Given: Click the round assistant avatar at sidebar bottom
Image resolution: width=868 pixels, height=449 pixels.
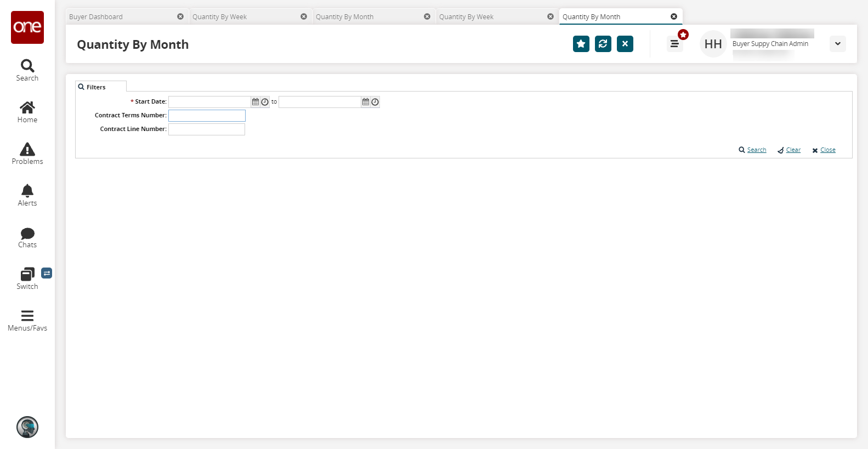Looking at the screenshot, I should pyautogui.click(x=27, y=427).
